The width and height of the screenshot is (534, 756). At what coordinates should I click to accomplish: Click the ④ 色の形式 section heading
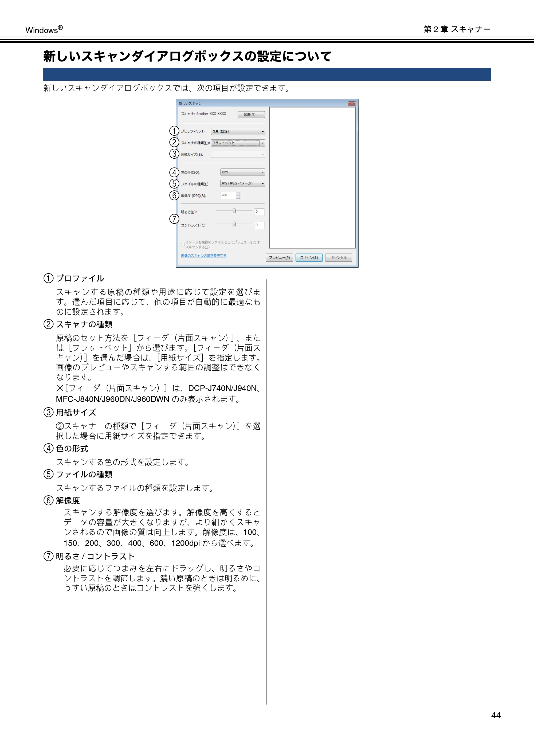(66, 448)
